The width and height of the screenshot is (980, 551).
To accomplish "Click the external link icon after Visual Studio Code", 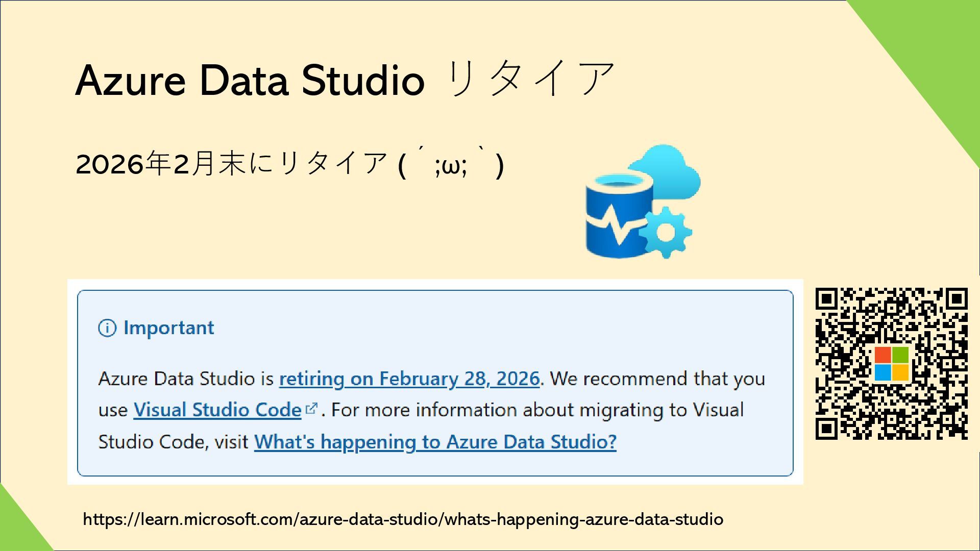I will [311, 409].
